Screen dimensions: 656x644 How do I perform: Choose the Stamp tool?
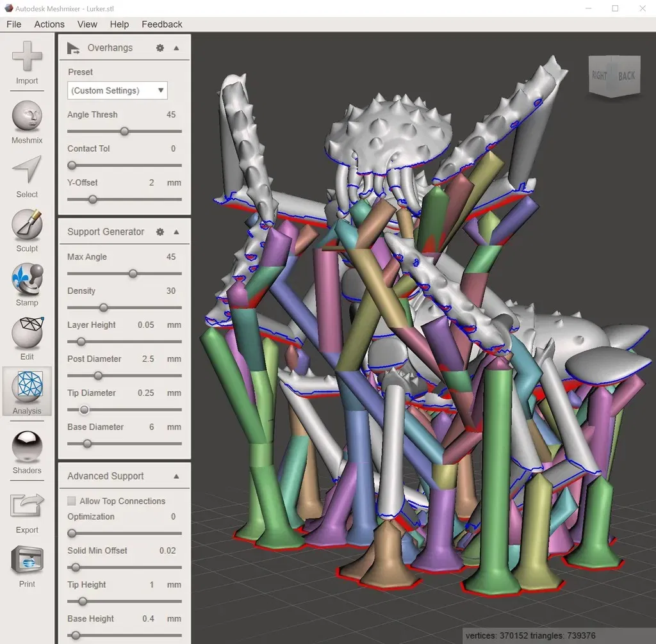(27, 278)
